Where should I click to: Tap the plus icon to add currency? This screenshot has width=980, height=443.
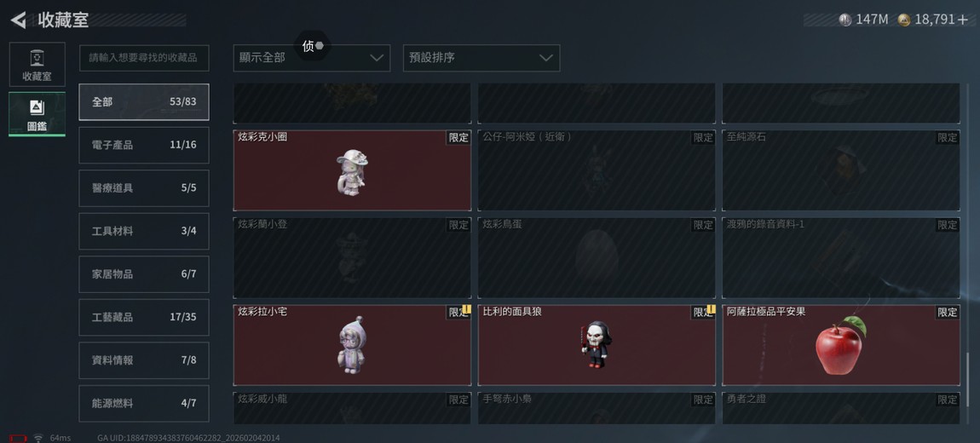click(x=962, y=20)
